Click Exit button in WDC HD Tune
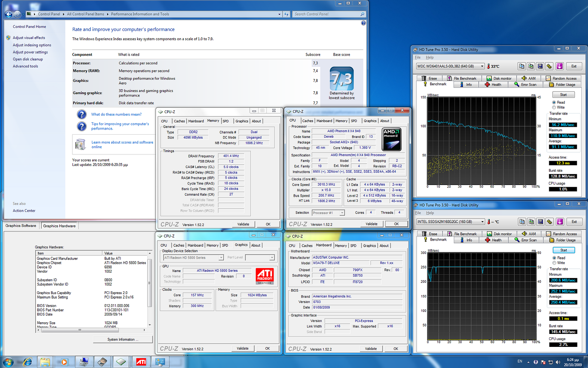The height and width of the screenshot is (368, 588). [574, 66]
